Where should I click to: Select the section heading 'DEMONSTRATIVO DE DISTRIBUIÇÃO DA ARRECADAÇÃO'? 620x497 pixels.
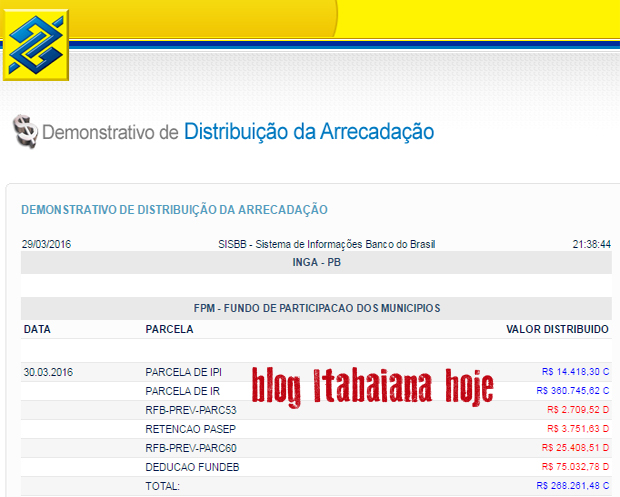point(174,210)
